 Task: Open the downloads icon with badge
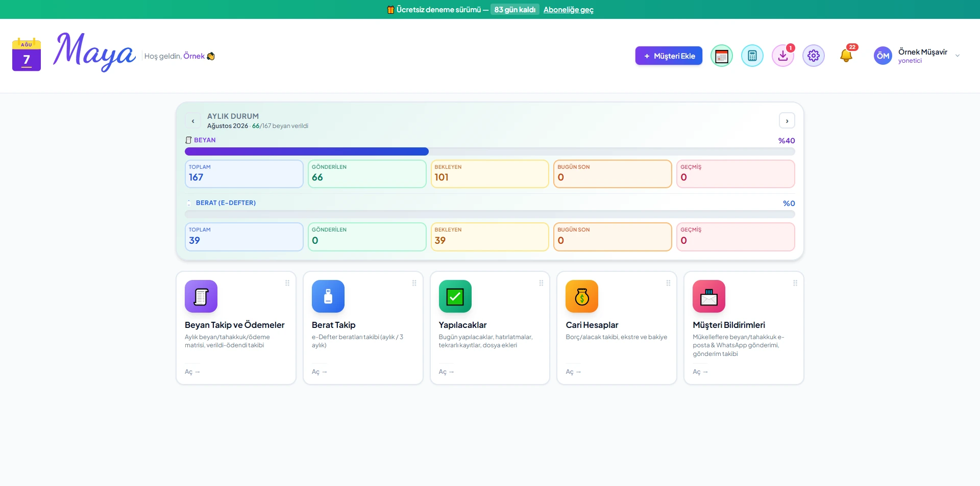pyautogui.click(x=783, y=56)
